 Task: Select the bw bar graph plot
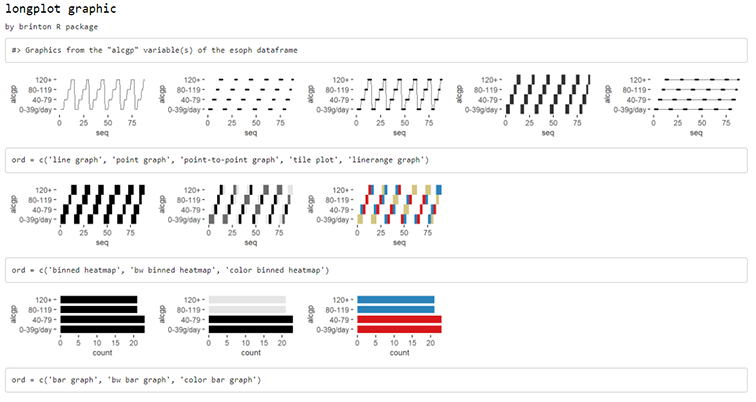click(x=227, y=325)
